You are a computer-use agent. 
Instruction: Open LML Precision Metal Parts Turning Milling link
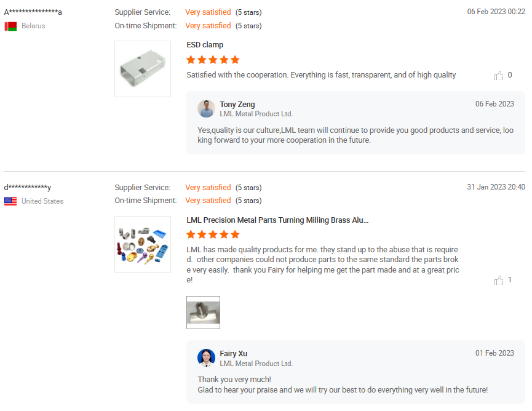click(x=277, y=220)
